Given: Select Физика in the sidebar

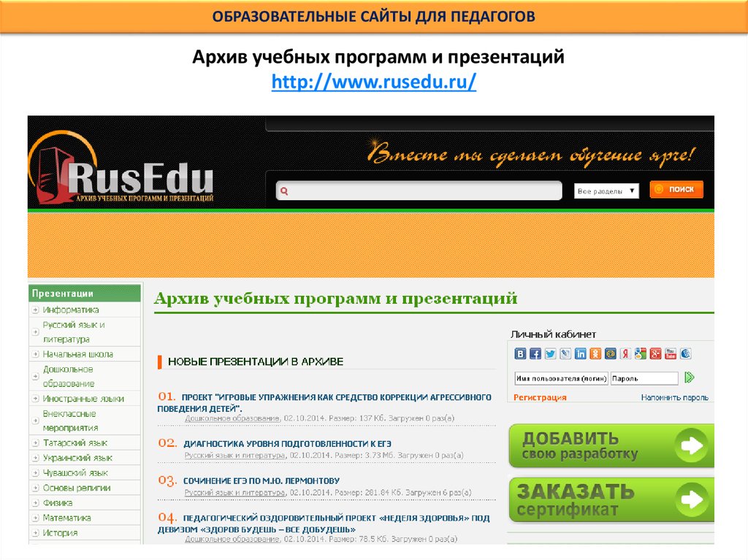Looking at the screenshot, I should (58, 503).
